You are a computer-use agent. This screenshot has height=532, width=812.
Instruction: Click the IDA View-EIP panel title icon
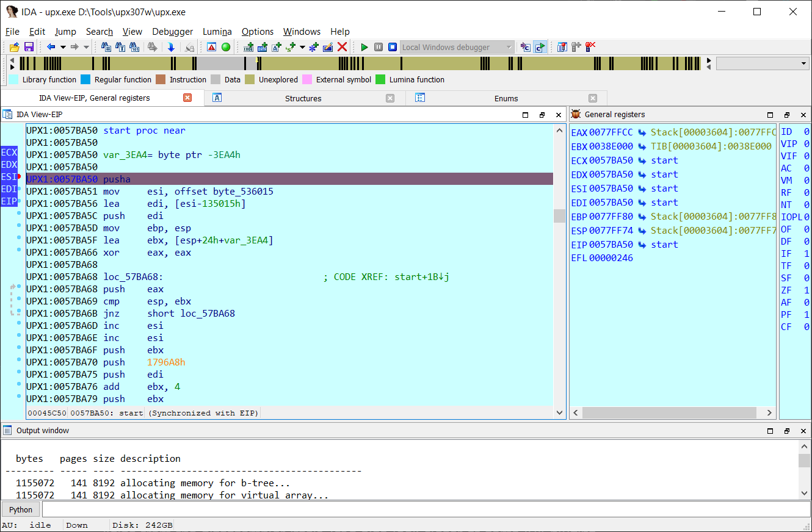click(x=7, y=114)
